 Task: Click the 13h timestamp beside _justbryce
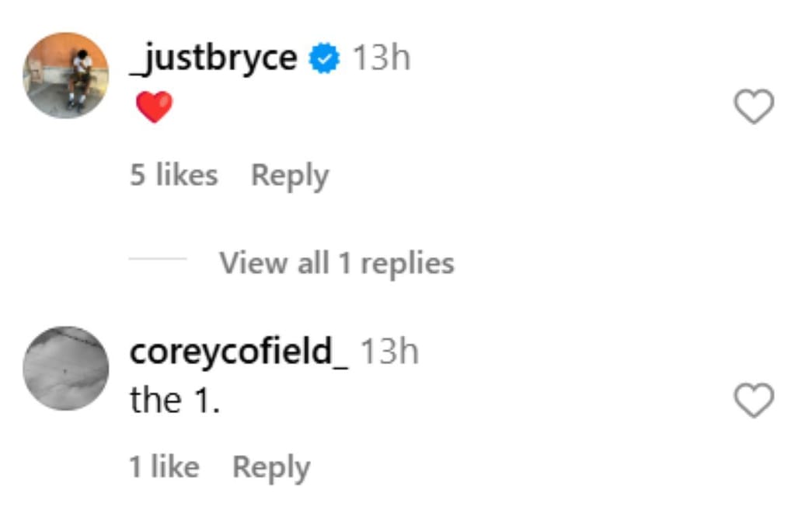tap(381, 58)
